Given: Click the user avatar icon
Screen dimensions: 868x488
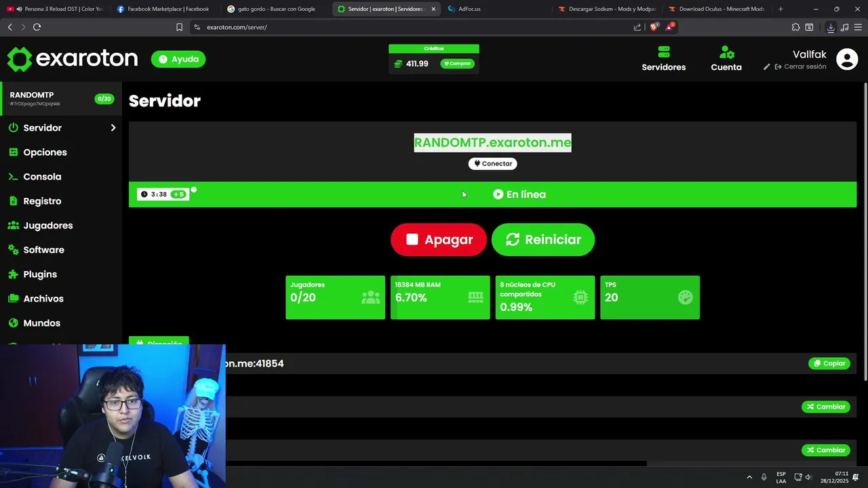Looking at the screenshot, I should [x=847, y=59].
